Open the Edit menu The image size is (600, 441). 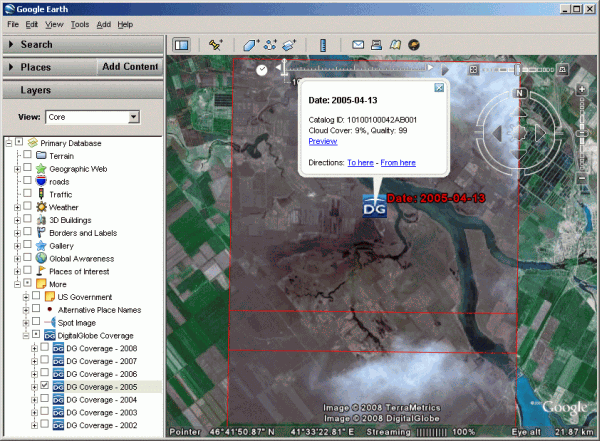click(x=31, y=24)
